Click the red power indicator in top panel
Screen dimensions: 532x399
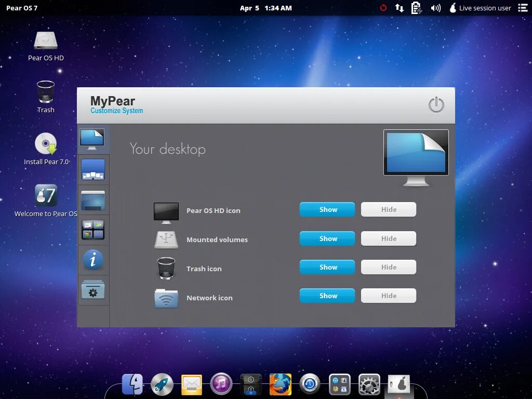coord(383,8)
